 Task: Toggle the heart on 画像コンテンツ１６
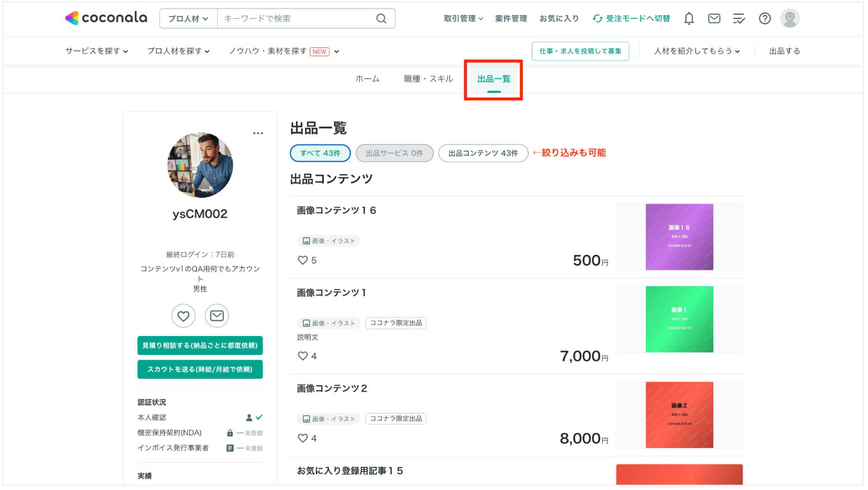pos(303,260)
